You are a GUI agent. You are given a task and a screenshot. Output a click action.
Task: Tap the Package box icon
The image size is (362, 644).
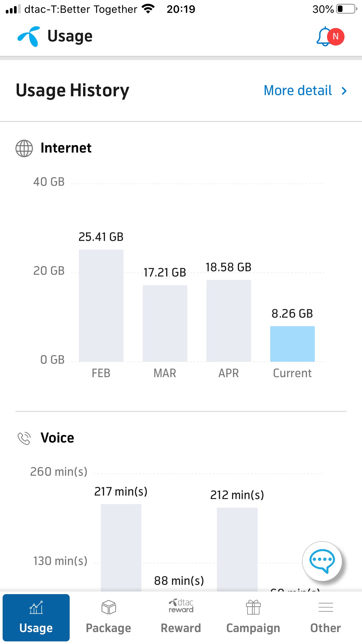point(108,607)
